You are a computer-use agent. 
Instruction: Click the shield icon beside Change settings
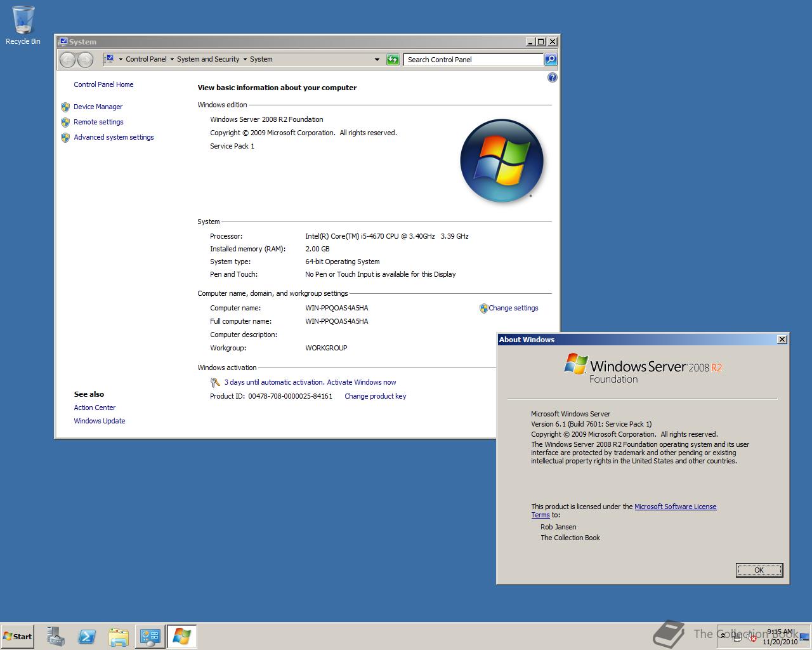483,308
